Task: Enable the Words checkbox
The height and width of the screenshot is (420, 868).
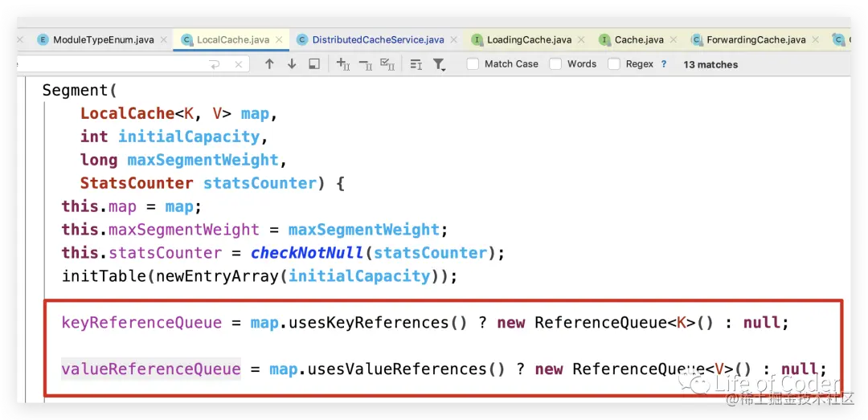Action: [555, 64]
